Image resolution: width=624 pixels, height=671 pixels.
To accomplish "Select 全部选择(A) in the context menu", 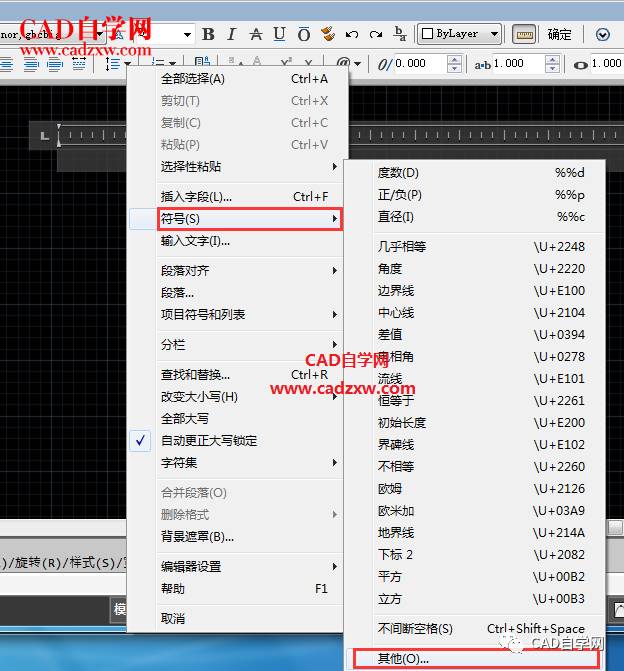I will (193, 79).
